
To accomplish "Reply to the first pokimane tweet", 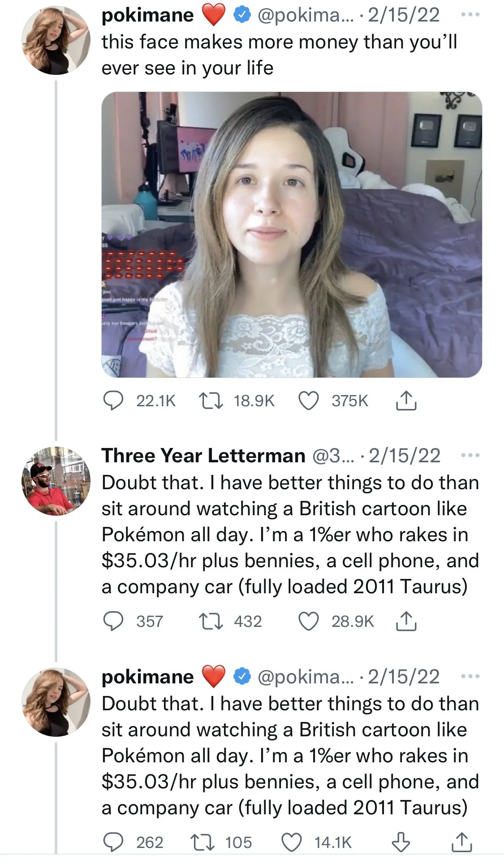I will point(113,400).
